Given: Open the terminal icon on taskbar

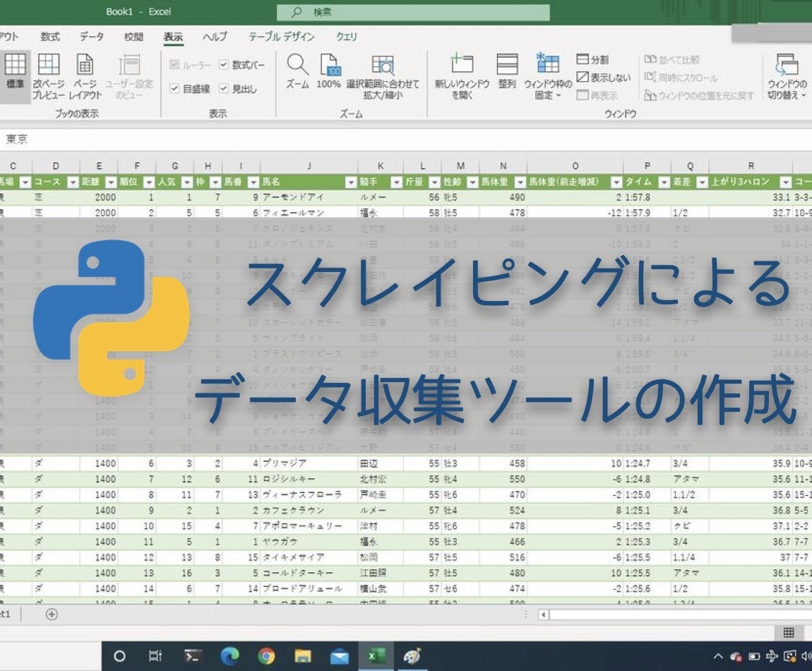Looking at the screenshot, I should (193, 656).
